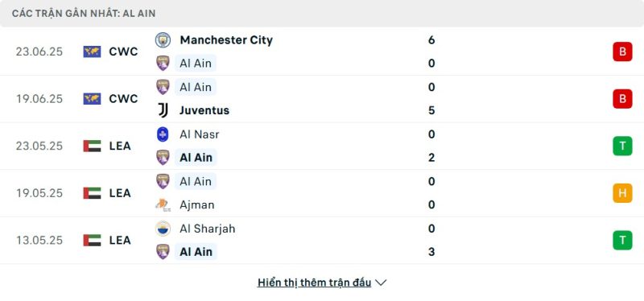Click the LEA label on the 19.05.25 match

(120, 193)
